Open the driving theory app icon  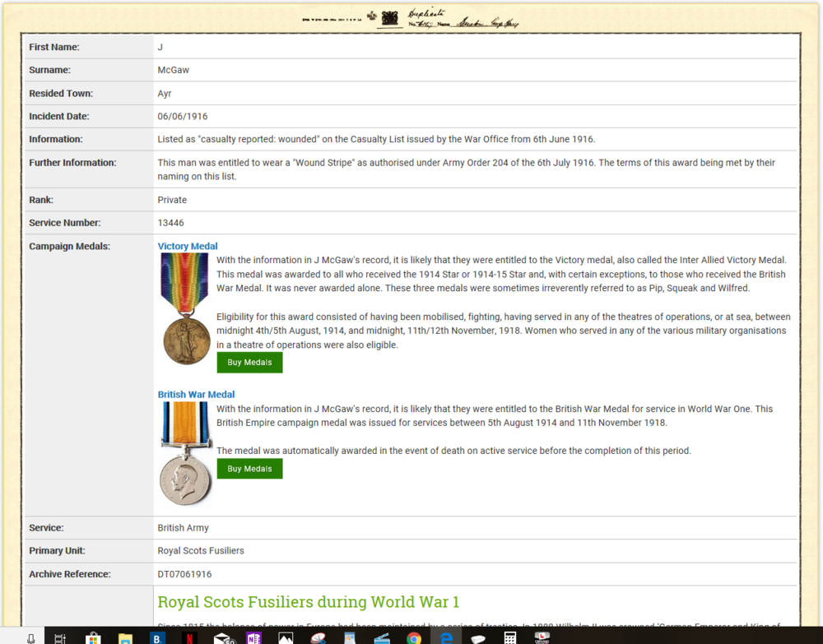pos(542,637)
